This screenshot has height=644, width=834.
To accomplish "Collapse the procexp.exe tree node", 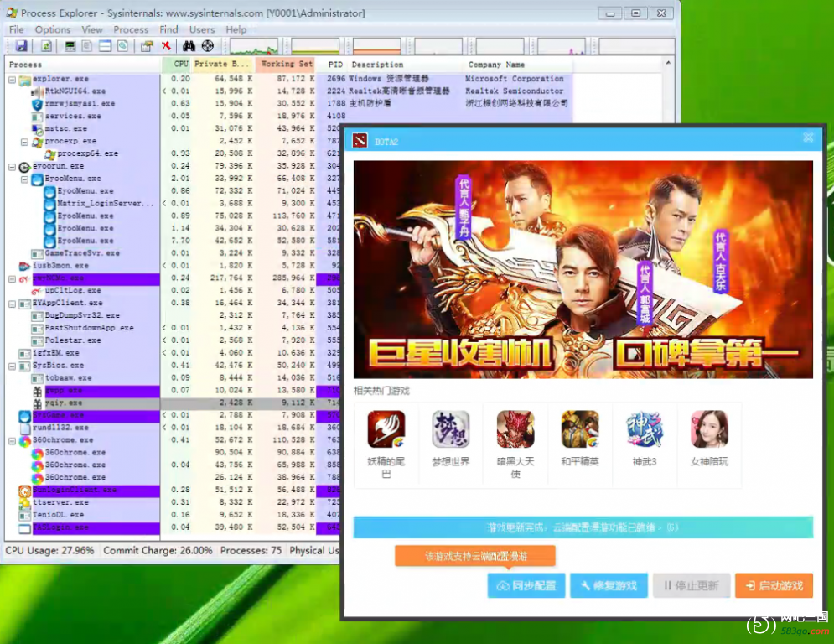I will 24,142.
